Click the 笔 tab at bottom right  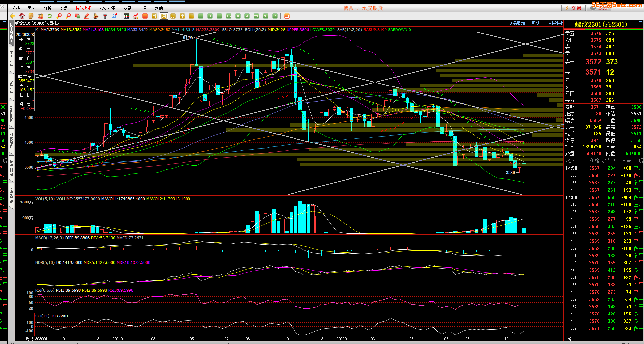coord(570,338)
